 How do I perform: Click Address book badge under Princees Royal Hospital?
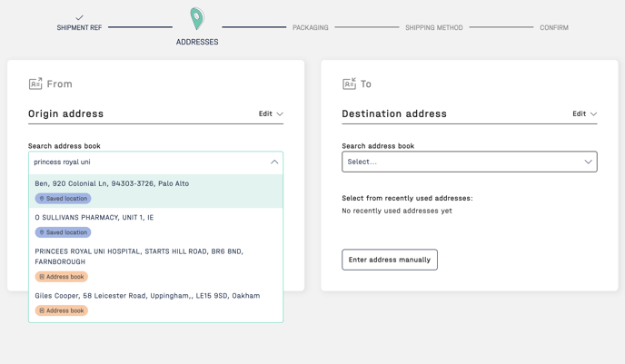pyautogui.click(x=62, y=276)
